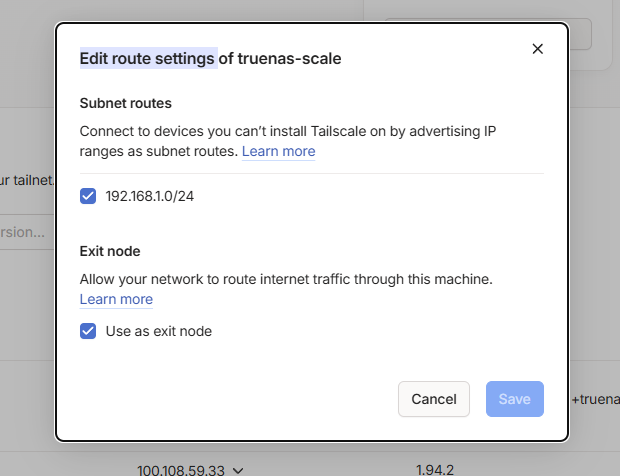
Task: Click the Exit node section heading
Action: point(110,251)
